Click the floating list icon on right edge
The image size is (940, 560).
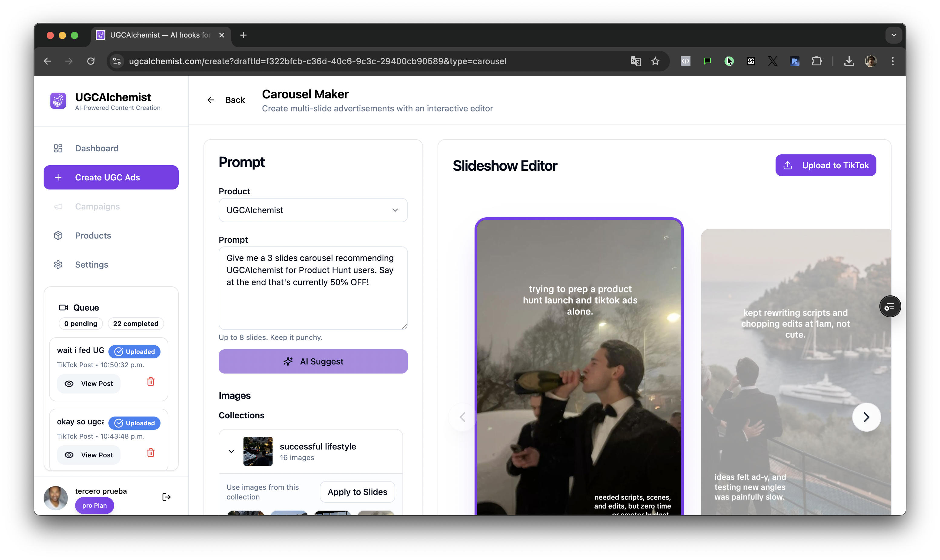pyautogui.click(x=890, y=307)
